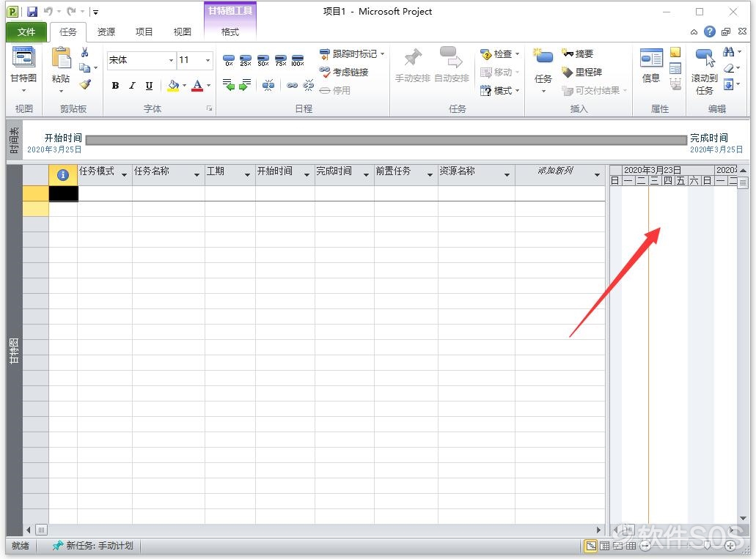Click the 检查 inspect button

tap(499, 54)
